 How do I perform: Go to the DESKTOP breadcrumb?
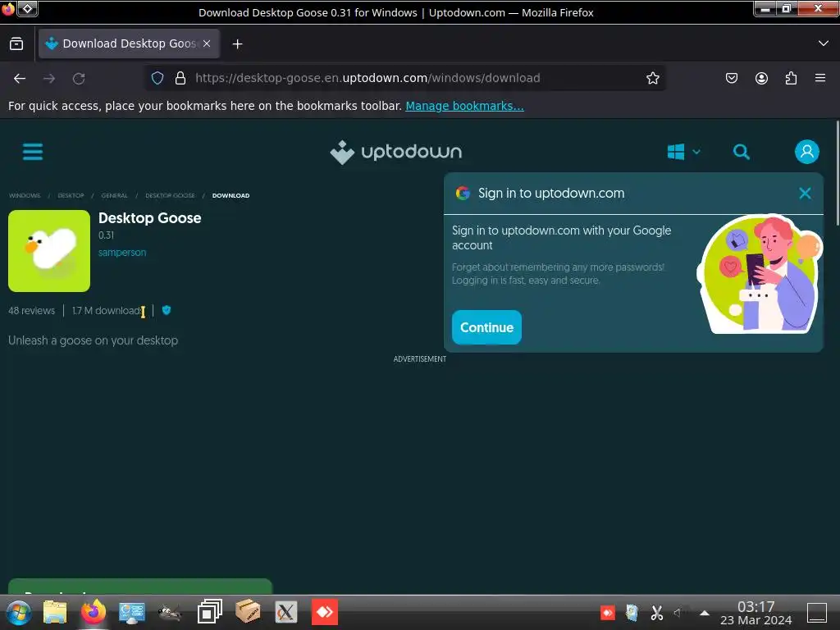(71, 195)
